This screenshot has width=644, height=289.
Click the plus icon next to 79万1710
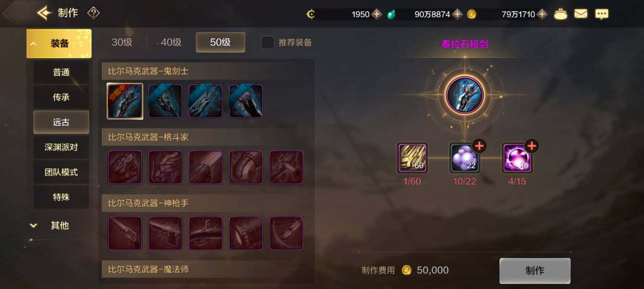[542, 15]
